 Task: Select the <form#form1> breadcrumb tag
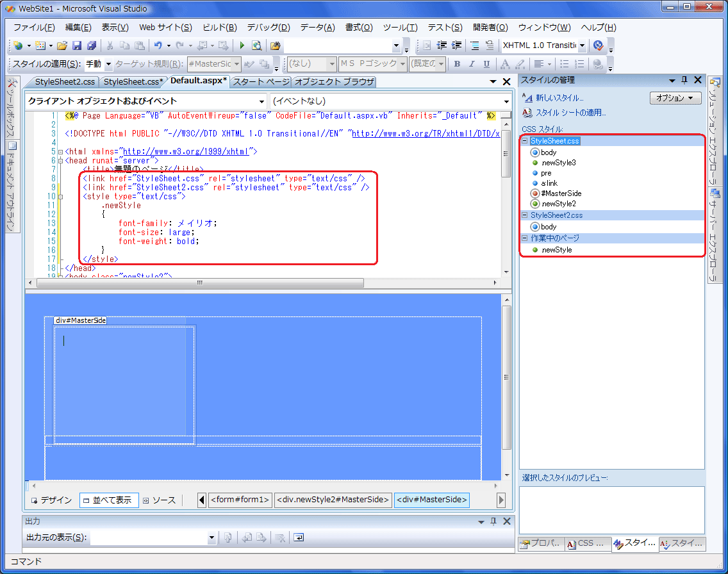click(240, 500)
